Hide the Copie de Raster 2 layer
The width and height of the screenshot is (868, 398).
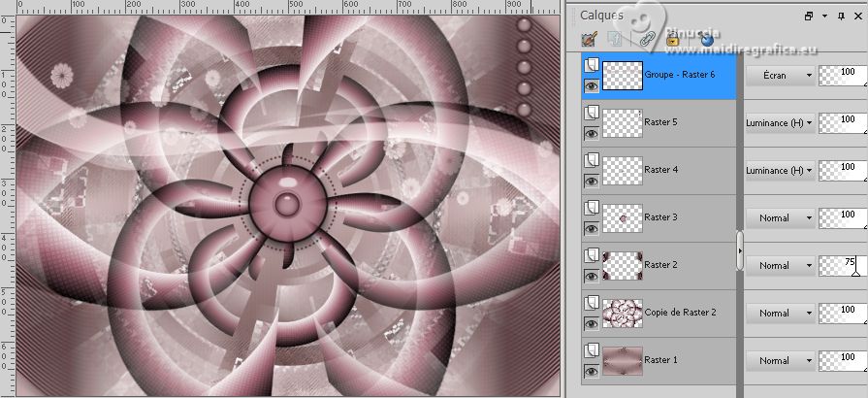(592, 323)
